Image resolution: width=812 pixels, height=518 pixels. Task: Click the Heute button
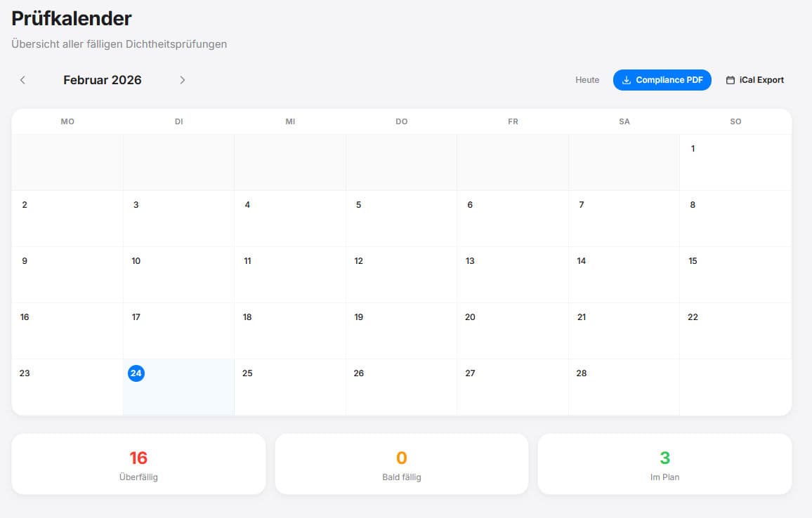(x=587, y=80)
